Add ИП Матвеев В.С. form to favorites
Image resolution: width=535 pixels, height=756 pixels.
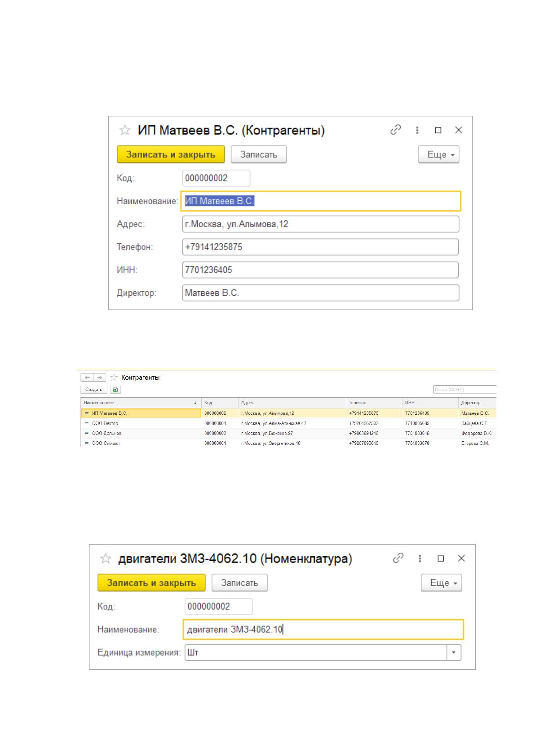[x=124, y=130]
